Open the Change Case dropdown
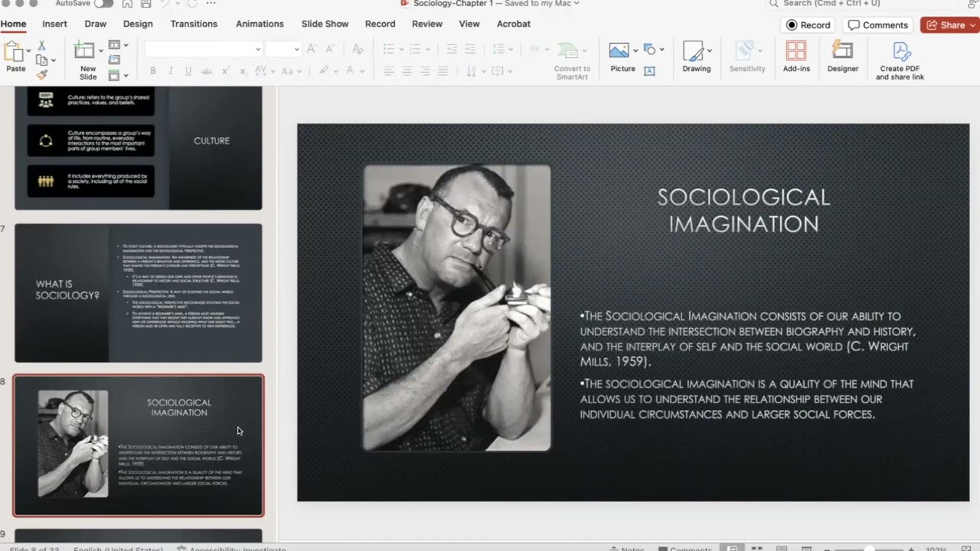 point(290,71)
